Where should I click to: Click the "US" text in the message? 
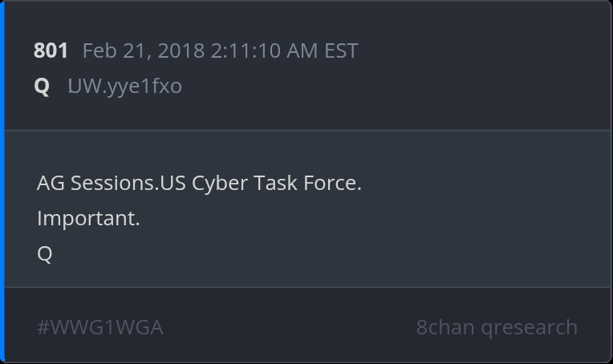pos(173,183)
